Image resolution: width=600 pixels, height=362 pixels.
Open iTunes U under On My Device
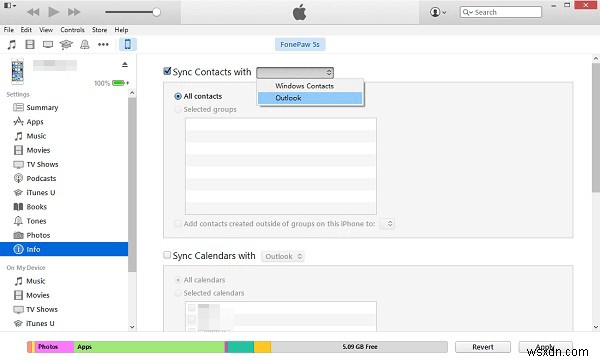tap(40, 323)
